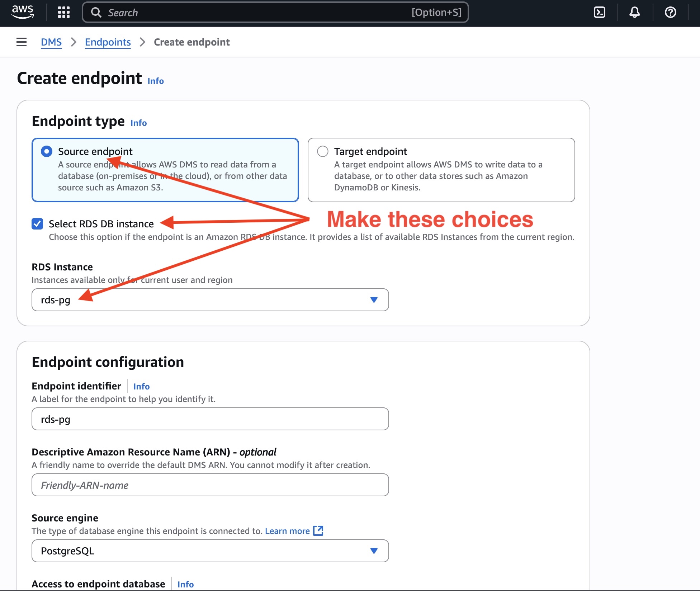Viewport: 700px width, 591px height.
Task: Click the search magnifier icon
Action: pyautogui.click(x=96, y=13)
